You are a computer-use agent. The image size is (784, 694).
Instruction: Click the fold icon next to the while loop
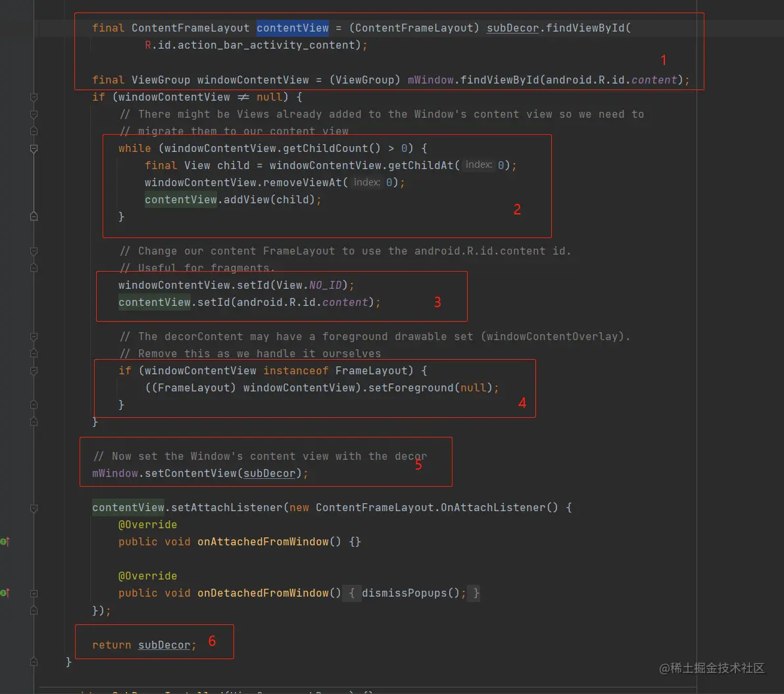click(x=34, y=148)
